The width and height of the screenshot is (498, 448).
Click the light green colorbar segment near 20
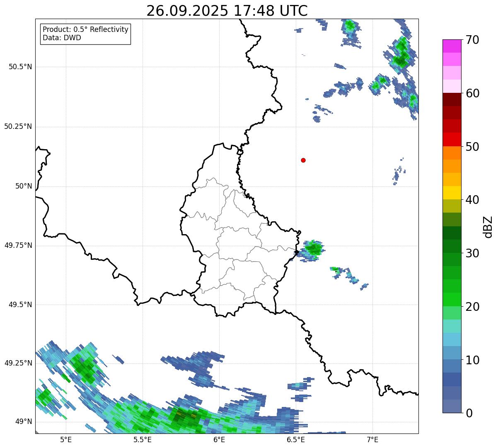pos(452,313)
